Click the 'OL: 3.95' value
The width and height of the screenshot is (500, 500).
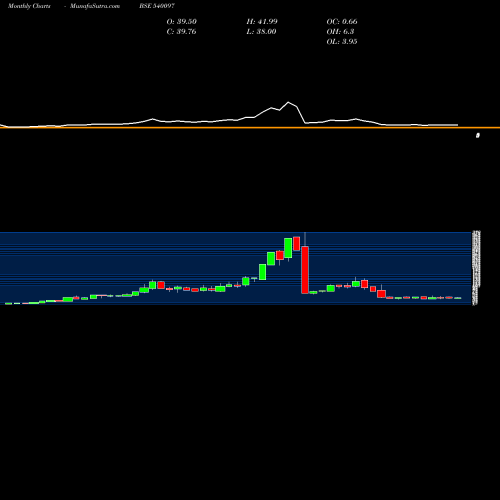[x=342, y=42]
